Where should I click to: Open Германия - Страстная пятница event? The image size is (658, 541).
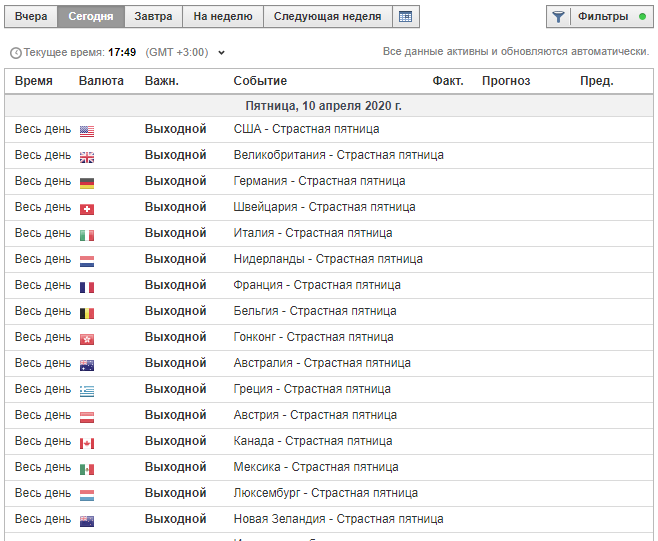tap(319, 181)
